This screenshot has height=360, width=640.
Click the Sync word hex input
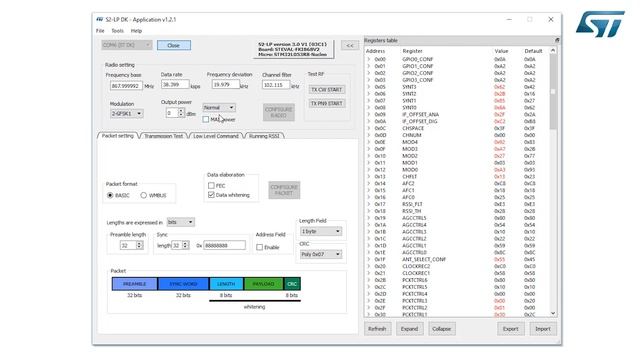pos(224,245)
